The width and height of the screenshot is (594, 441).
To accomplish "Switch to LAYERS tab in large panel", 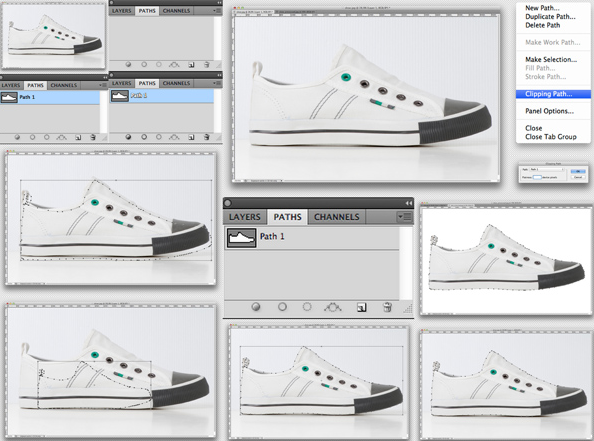I will (244, 217).
